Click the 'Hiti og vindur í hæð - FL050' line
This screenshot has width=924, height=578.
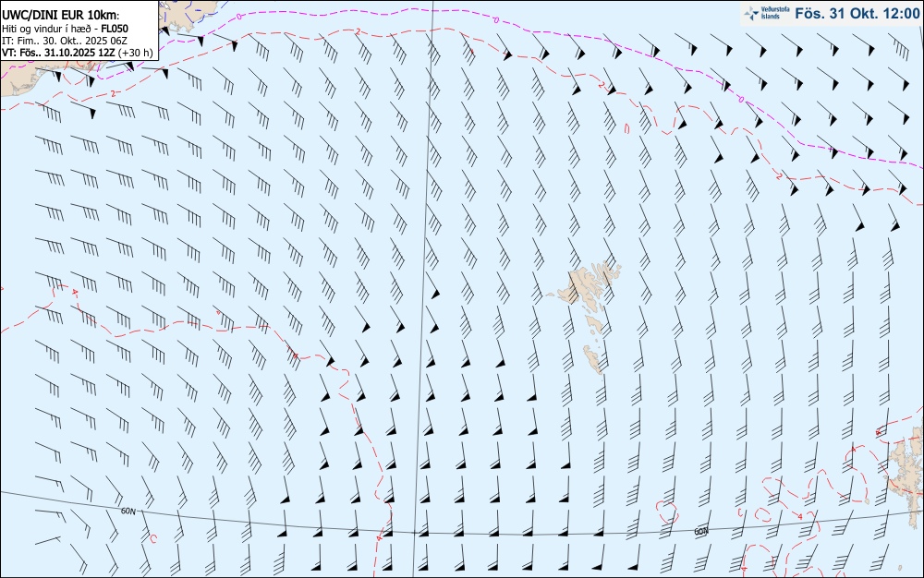click(65, 29)
